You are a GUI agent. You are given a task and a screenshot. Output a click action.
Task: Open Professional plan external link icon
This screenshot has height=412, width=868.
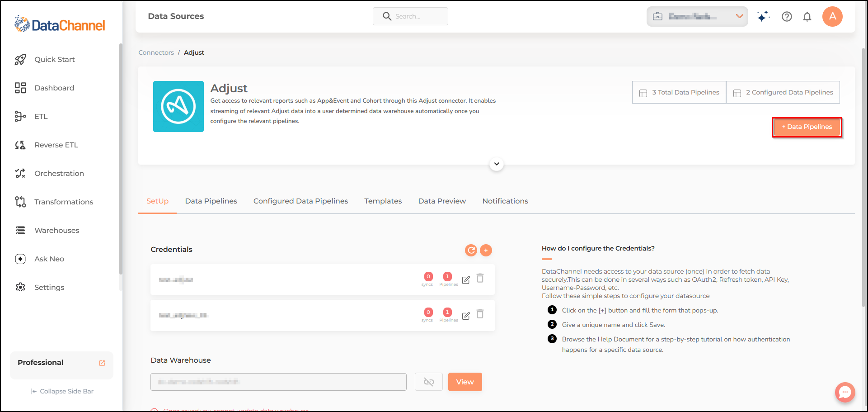click(x=102, y=363)
